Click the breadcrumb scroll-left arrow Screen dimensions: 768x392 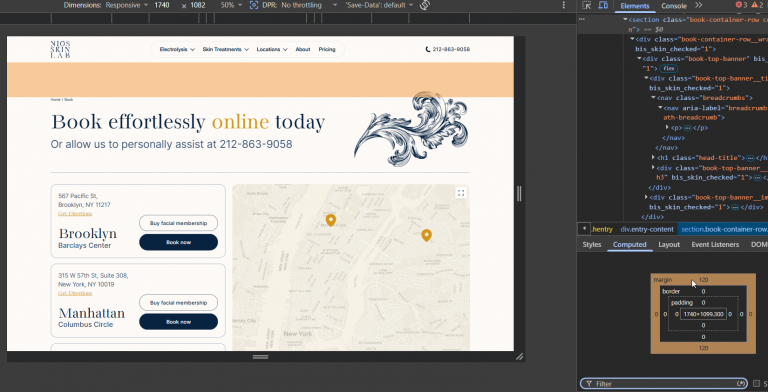(x=584, y=229)
